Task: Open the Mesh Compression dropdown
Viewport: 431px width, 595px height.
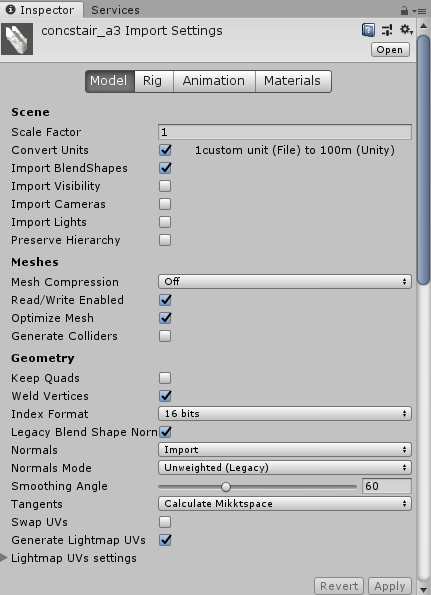Action: [x=285, y=282]
